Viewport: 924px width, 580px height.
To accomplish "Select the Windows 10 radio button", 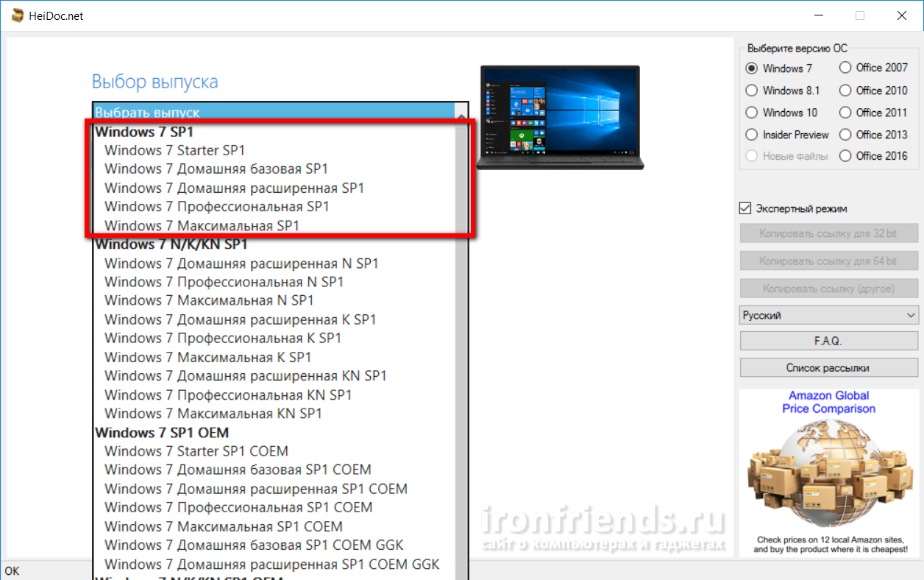I will click(x=751, y=113).
